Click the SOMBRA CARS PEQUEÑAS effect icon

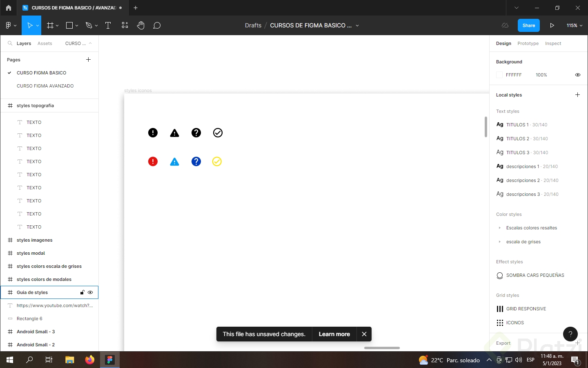pos(500,276)
